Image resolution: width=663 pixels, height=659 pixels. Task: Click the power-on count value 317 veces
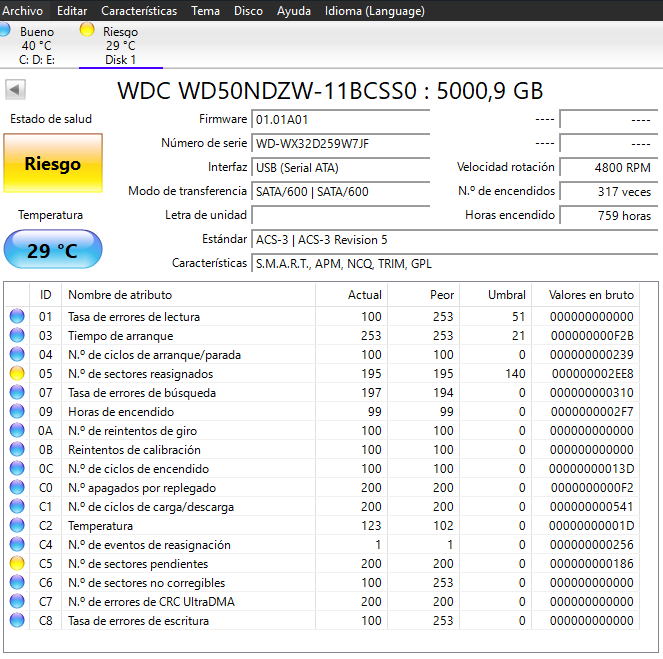(x=609, y=192)
